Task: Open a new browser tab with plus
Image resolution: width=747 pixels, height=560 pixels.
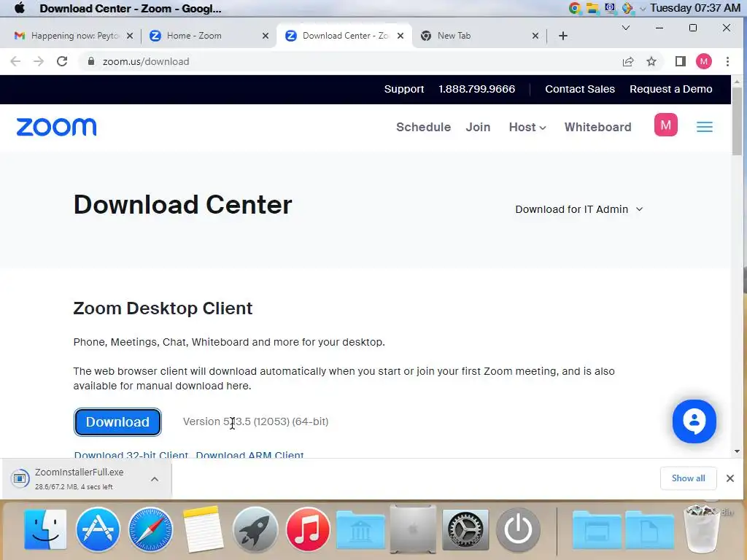Action: pos(563,36)
